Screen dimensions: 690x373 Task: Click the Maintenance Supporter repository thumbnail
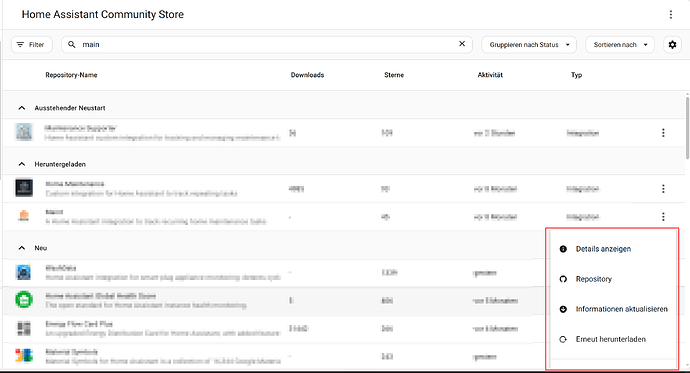(x=24, y=132)
